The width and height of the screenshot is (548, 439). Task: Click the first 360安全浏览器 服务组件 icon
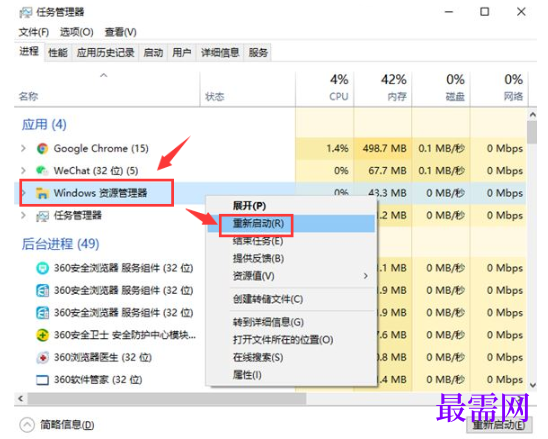pyautogui.click(x=42, y=268)
